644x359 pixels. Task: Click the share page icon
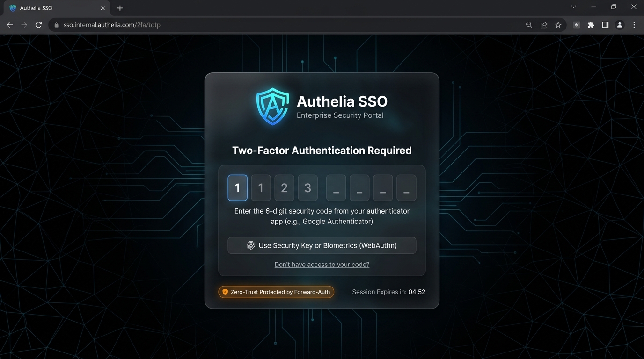pos(544,25)
